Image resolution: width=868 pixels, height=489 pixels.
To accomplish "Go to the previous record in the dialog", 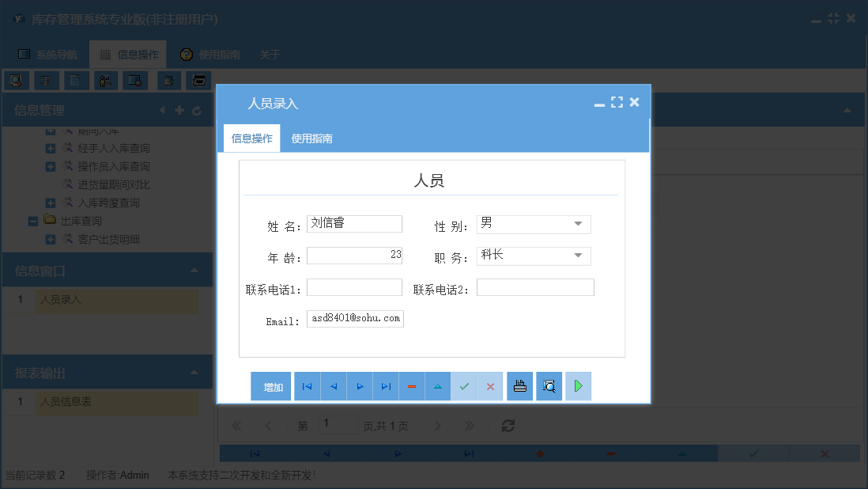I will click(333, 386).
